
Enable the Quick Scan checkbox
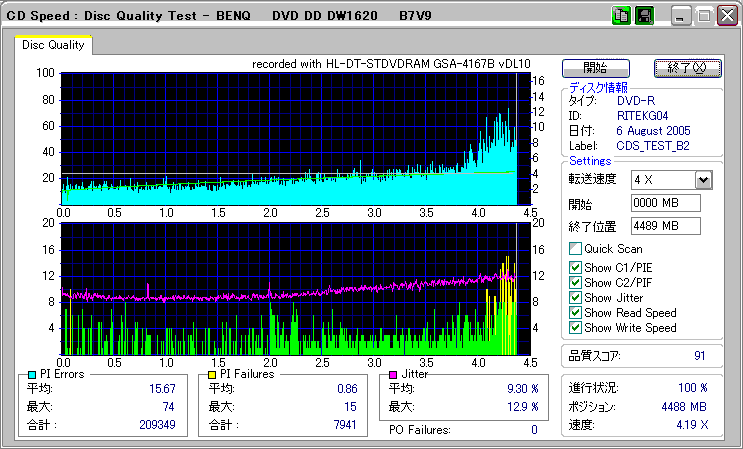tap(575, 249)
